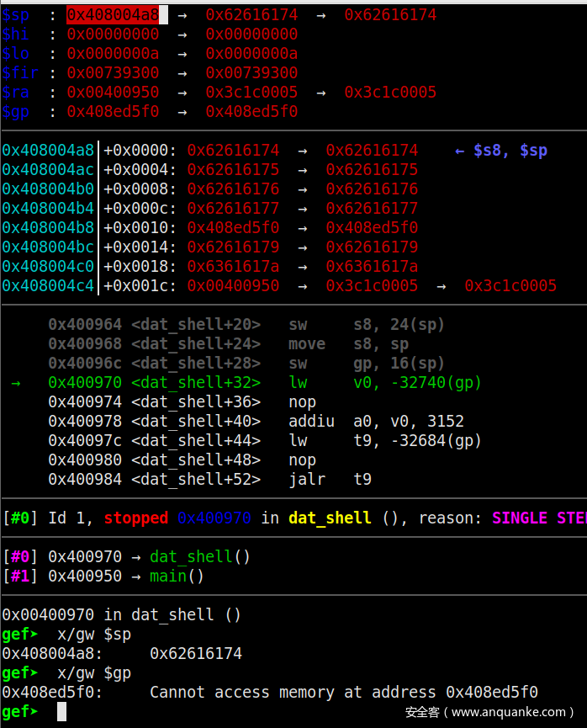587x728 pixels.
Task: Click the 'Cannot access memory' error message
Action: [344, 693]
